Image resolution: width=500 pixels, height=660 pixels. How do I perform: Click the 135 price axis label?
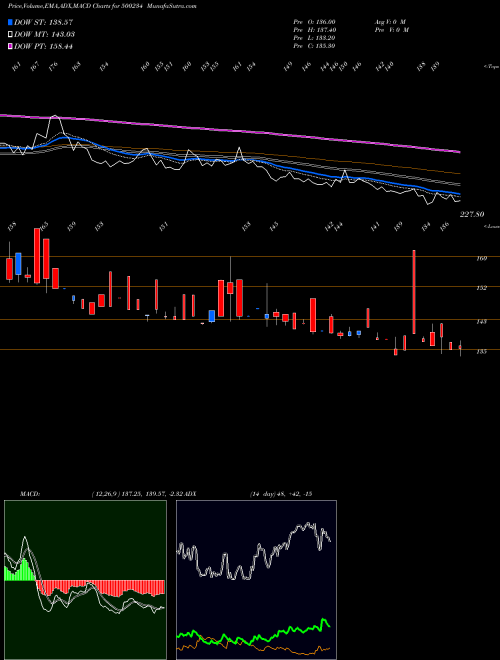pos(481,351)
